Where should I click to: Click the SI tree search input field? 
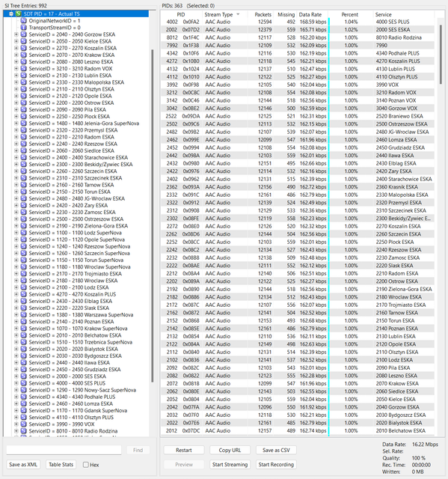coord(64,450)
